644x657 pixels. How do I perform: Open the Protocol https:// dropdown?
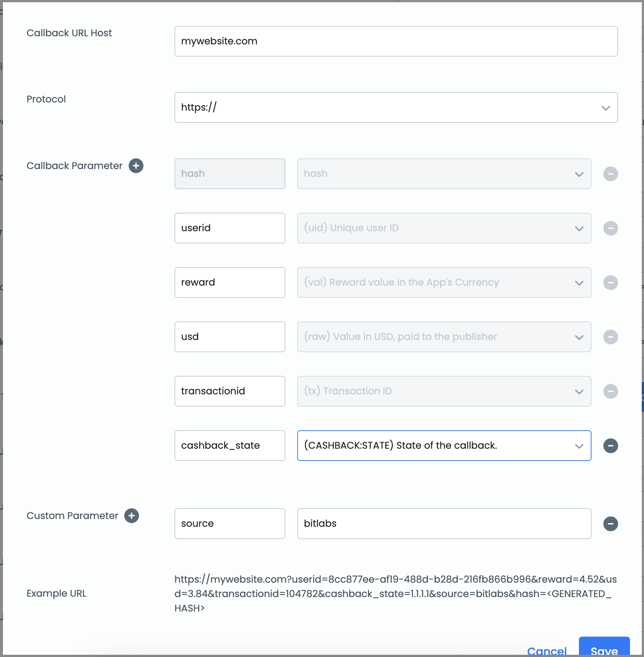[396, 108]
